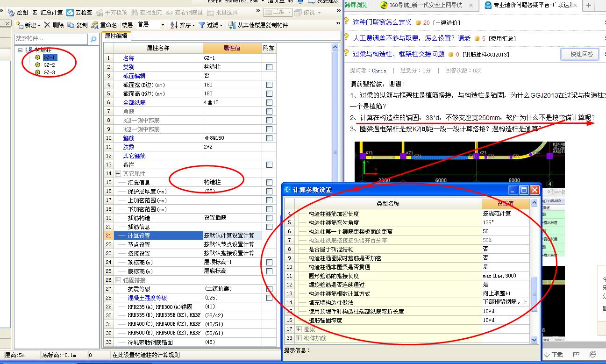The height and width of the screenshot is (364, 606).
Task: Open the 楼层 floor dropdown 首层
Action: (x=150, y=25)
